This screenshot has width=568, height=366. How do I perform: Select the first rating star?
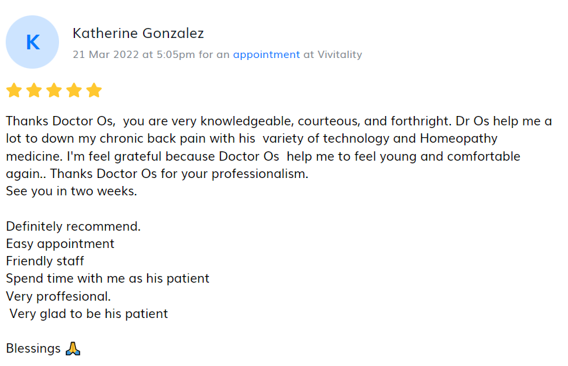(14, 90)
